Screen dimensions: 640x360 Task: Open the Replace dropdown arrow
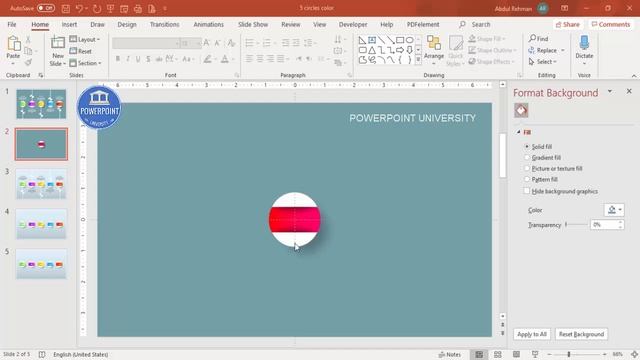coord(563,50)
